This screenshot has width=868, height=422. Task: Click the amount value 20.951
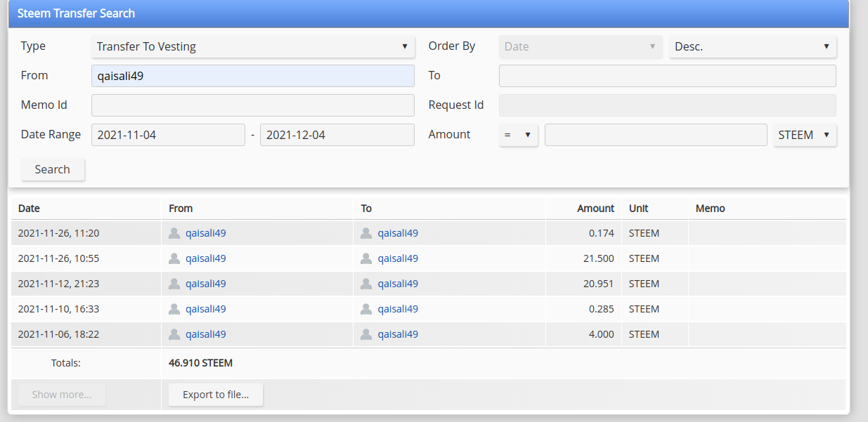[599, 284]
